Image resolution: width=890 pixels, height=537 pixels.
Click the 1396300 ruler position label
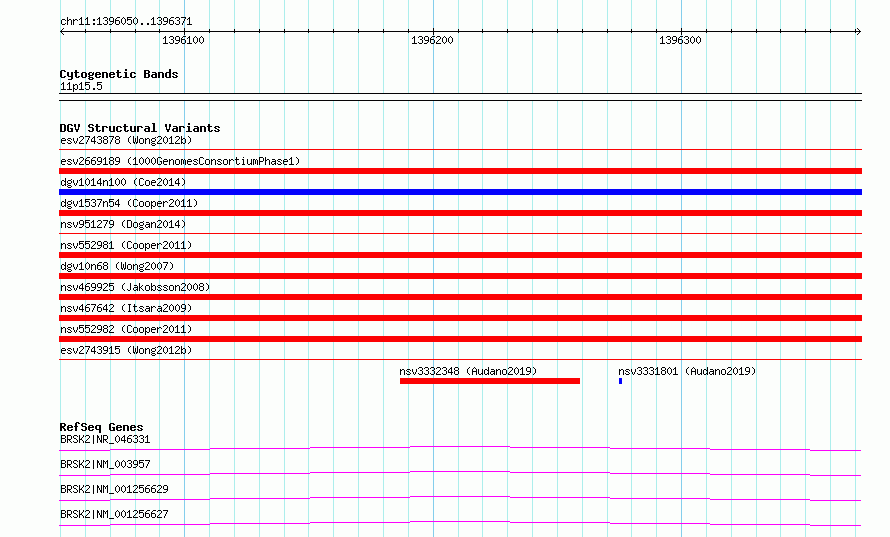[680, 40]
